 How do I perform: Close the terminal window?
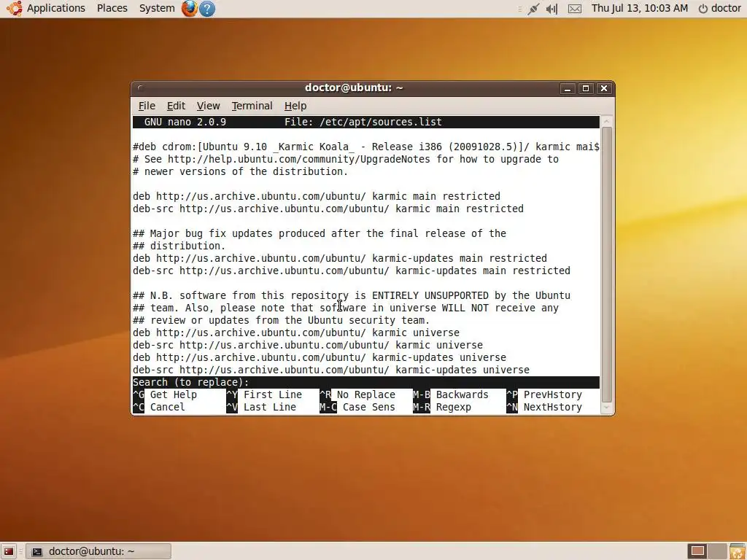point(604,88)
